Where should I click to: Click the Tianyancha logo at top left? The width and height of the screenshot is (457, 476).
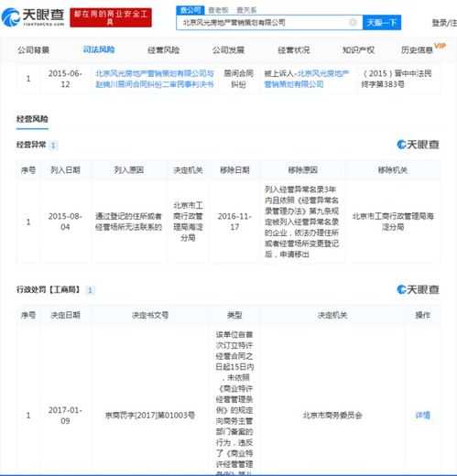point(33,17)
